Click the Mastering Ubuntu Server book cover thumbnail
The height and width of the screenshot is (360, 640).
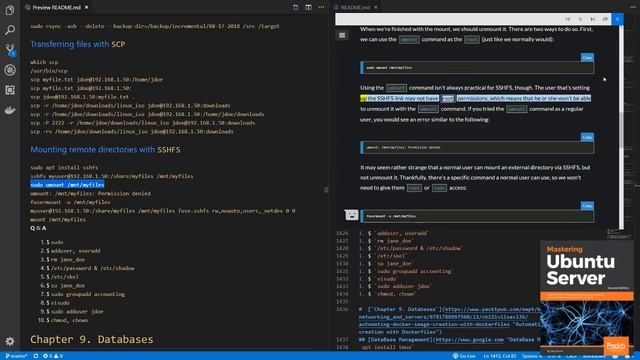pyautogui.click(x=587, y=298)
